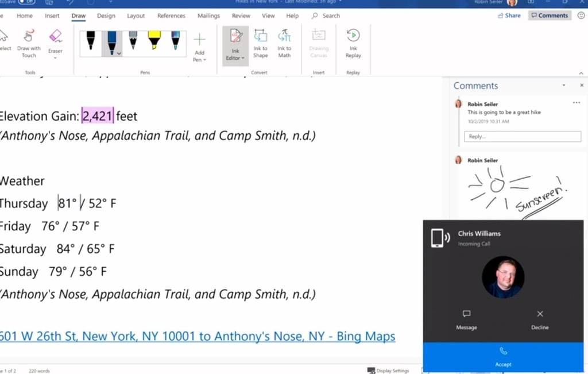Decline the call from Chris Williams
The image size is (588, 374).
click(x=540, y=319)
